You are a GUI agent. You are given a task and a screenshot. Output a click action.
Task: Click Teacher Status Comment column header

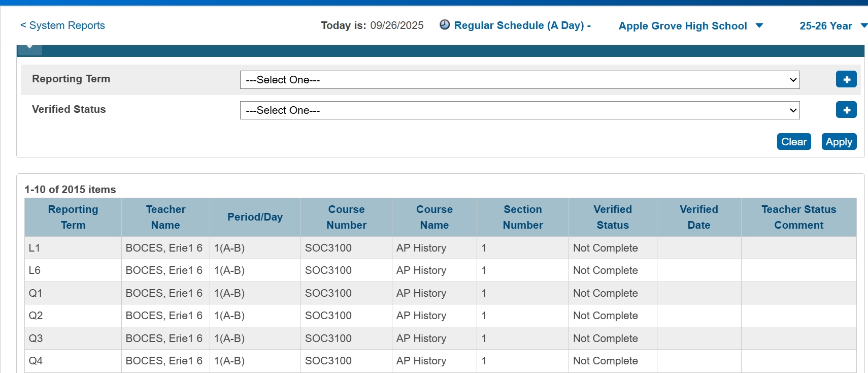pyautogui.click(x=798, y=217)
